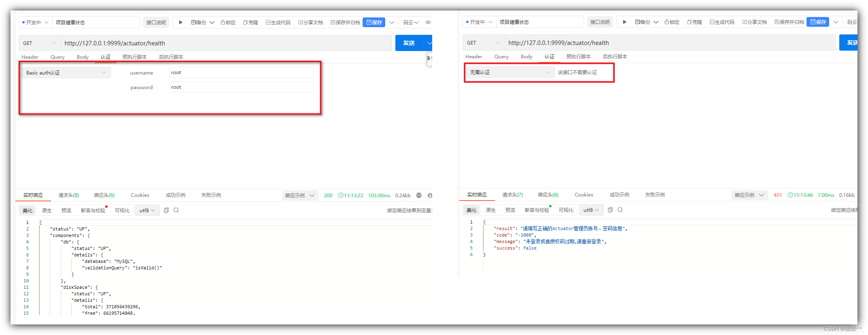Click the 项目健康状态 name field in the left panel

(x=96, y=22)
